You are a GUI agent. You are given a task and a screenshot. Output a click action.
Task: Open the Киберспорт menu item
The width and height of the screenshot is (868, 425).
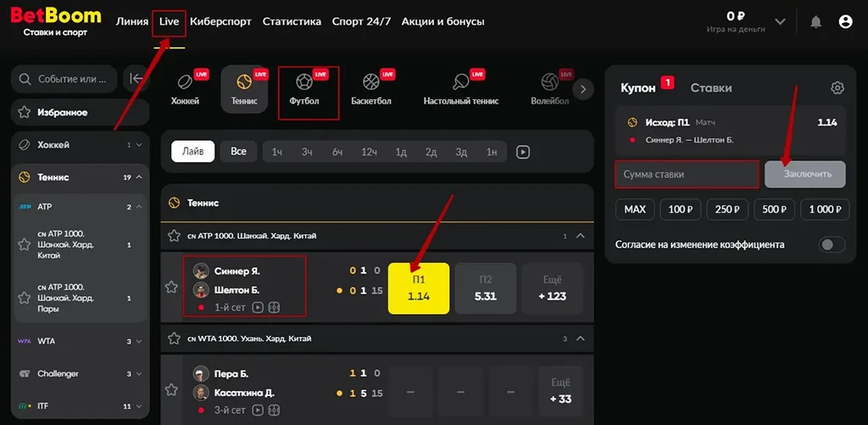tap(220, 21)
